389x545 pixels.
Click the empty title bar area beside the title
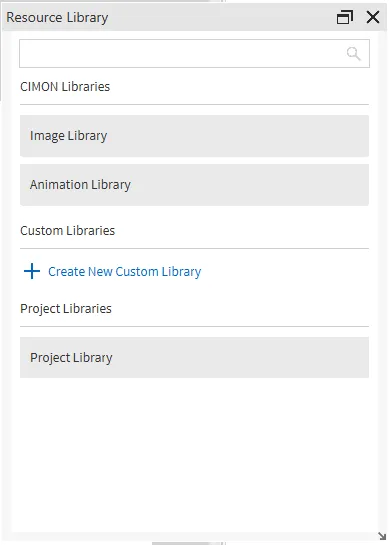coord(222,17)
